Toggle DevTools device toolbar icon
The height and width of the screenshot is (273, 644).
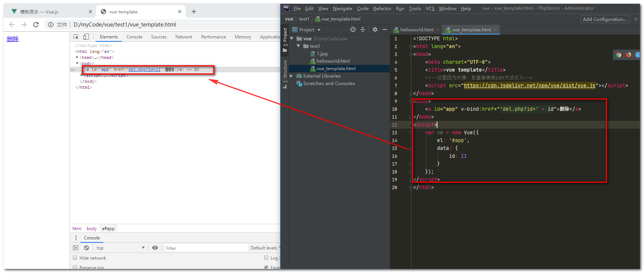pos(86,37)
